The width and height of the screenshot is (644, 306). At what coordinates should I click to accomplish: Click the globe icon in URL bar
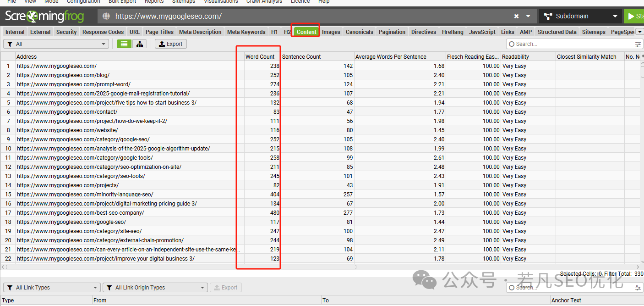(x=106, y=17)
